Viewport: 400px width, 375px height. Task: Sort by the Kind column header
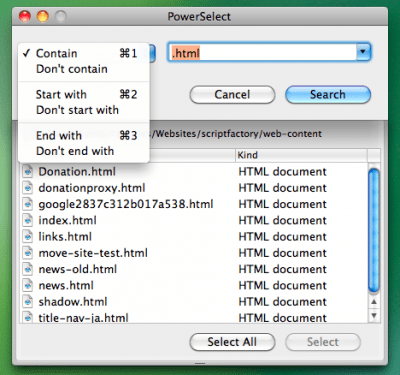point(302,155)
